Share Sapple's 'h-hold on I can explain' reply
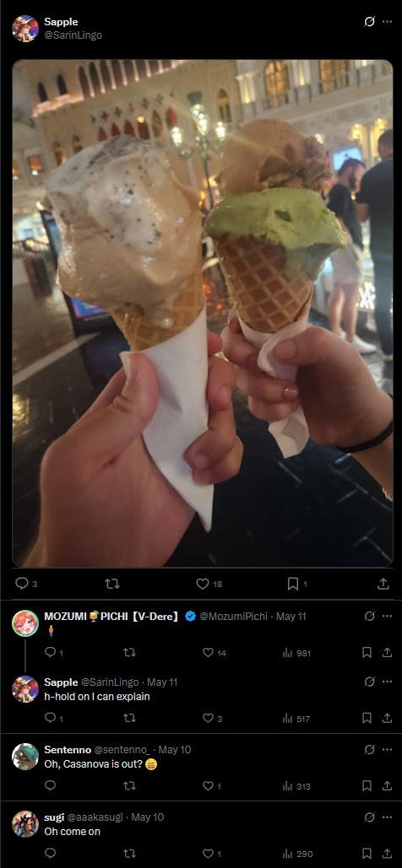This screenshot has height=868, width=402. [387, 718]
